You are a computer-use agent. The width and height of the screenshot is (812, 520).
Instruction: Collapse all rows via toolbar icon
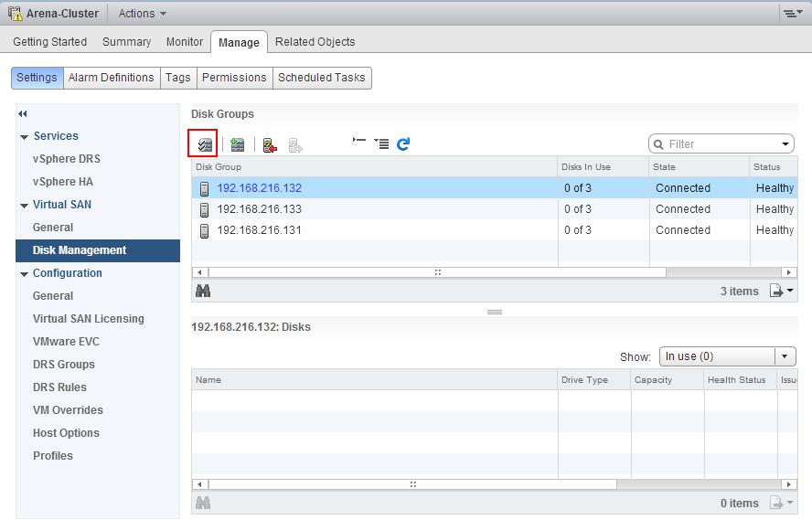pyautogui.click(x=358, y=140)
